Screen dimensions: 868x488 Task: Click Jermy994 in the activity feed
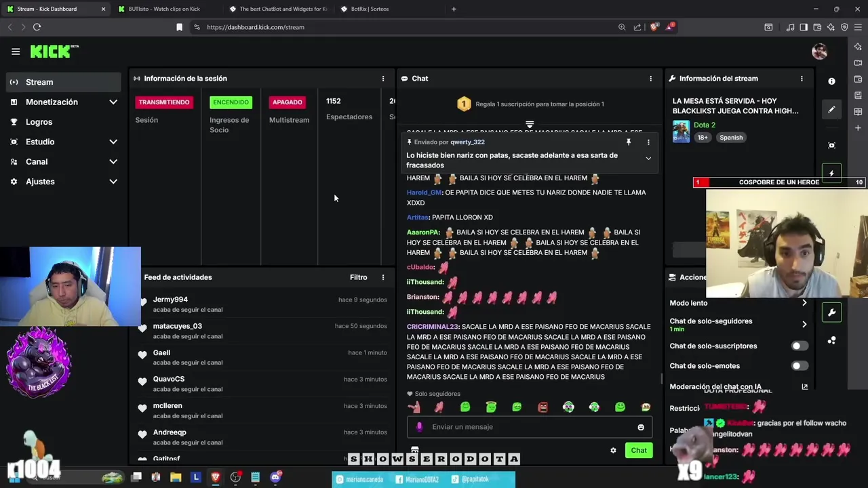coord(170,300)
